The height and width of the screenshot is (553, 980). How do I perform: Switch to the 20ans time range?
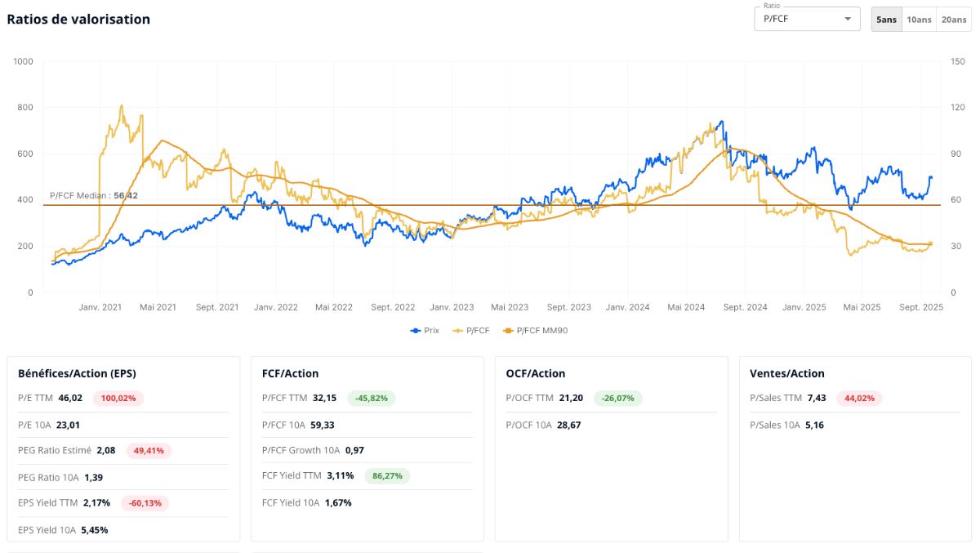coord(954,20)
